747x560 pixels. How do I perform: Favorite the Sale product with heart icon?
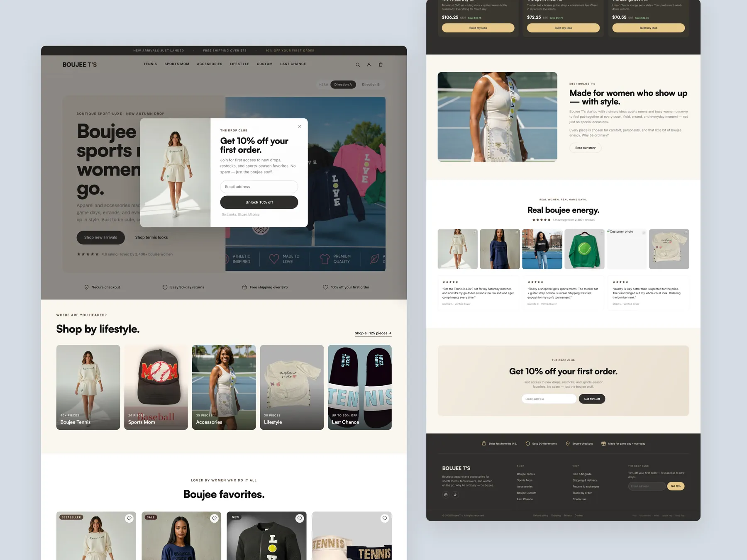click(x=214, y=519)
